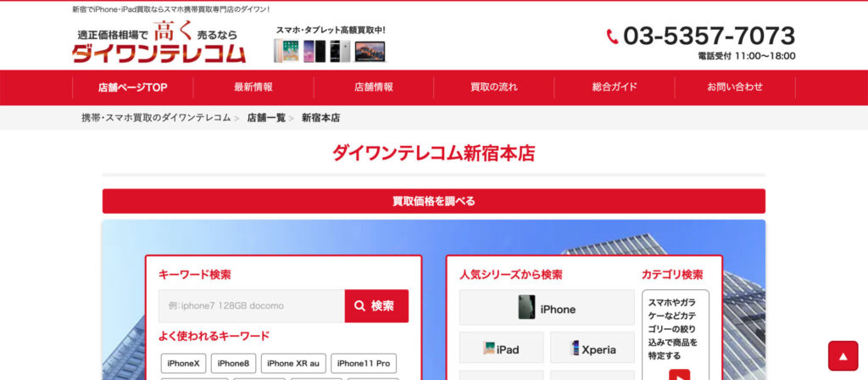
Task: Click the ダイワンテレコム logo
Action: [159, 42]
